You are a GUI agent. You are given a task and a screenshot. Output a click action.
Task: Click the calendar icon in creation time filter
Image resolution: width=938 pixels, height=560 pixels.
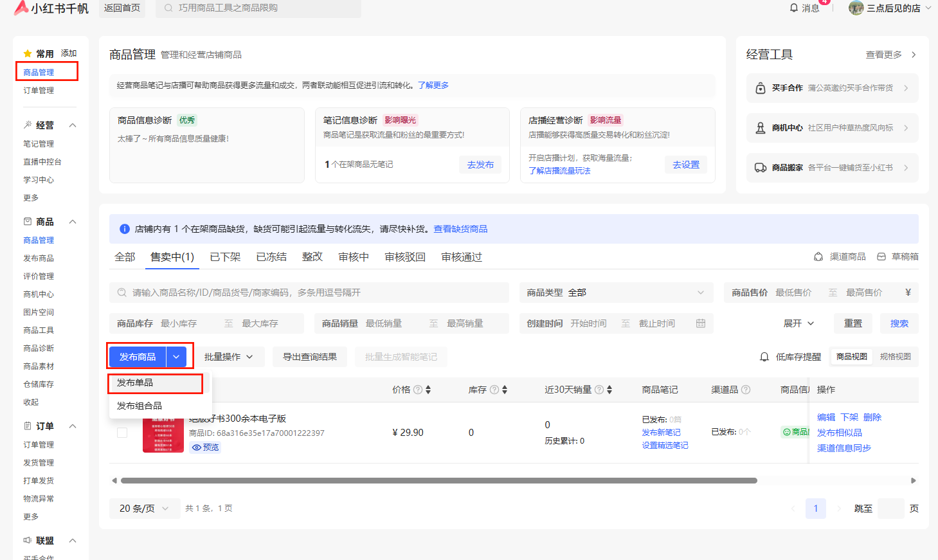pos(701,323)
